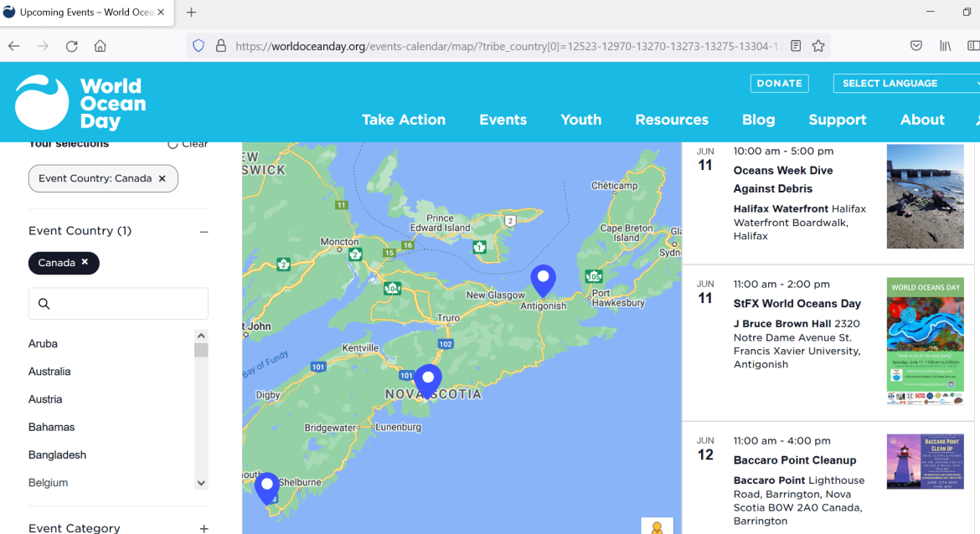Click the tracking protection shield icon
980x534 pixels.
(x=199, y=45)
